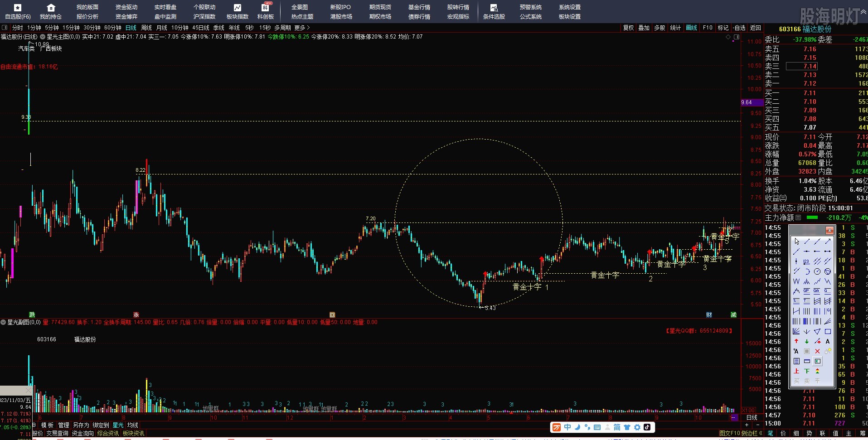Screen dimensions: 868x440
Task: Select the 123 price label tool
Action: [807, 261]
